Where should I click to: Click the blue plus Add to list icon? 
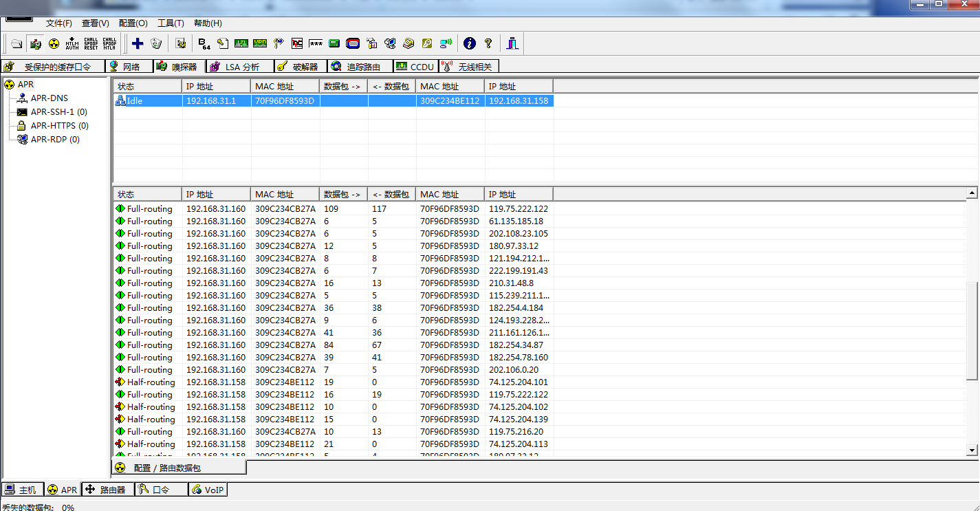point(138,44)
